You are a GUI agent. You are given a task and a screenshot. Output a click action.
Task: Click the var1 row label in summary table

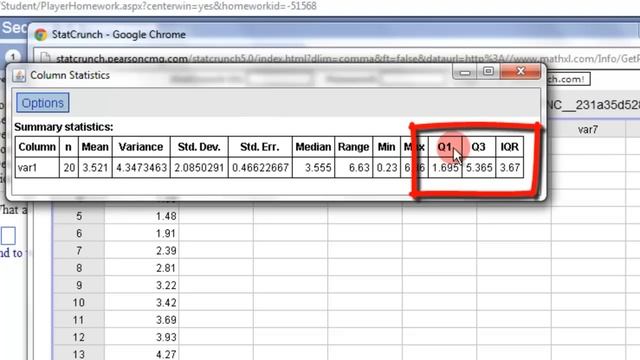tap(37, 168)
